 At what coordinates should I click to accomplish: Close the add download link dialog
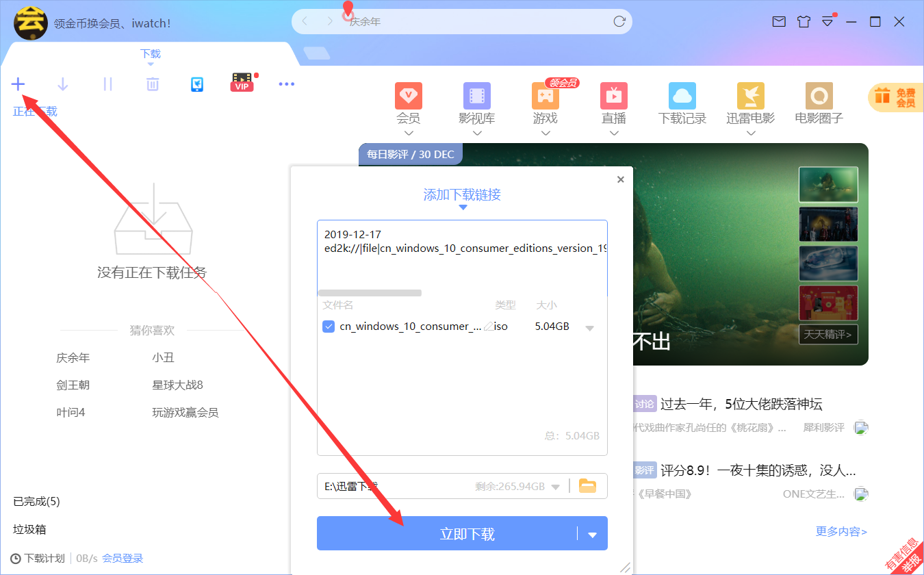pyautogui.click(x=621, y=179)
